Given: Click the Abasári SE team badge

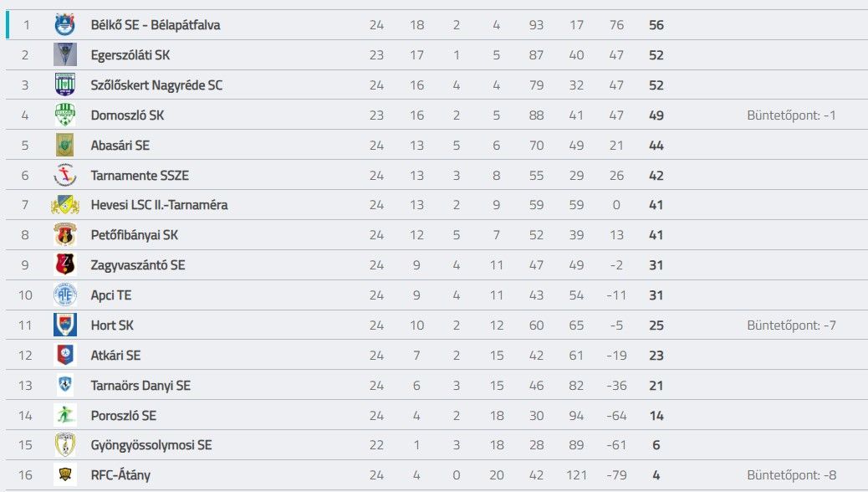Looking at the screenshot, I should [x=64, y=145].
